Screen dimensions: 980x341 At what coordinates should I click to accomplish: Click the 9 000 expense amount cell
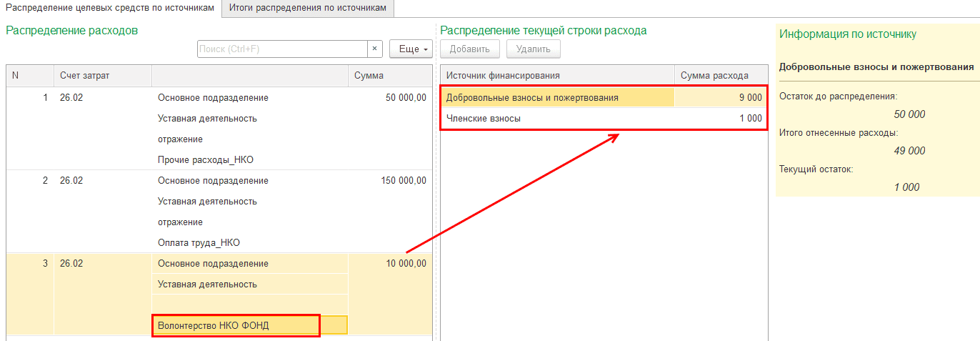(x=721, y=98)
